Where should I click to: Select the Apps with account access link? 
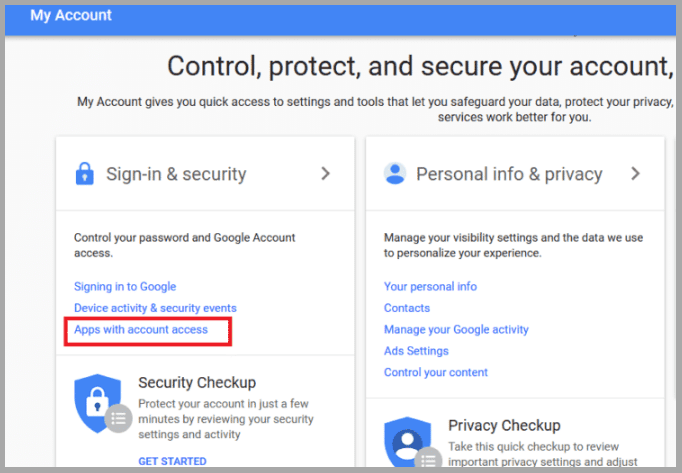[141, 329]
